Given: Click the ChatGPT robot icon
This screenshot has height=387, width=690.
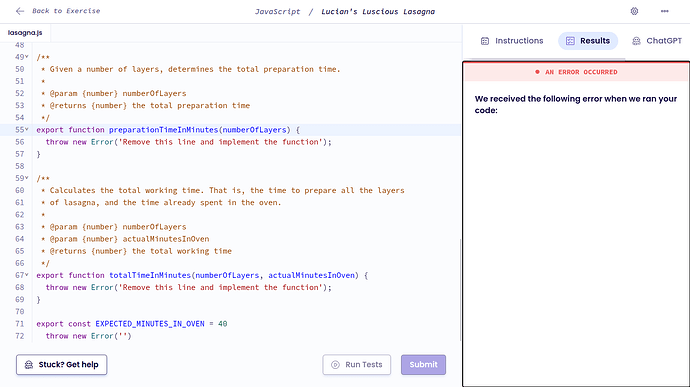Looking at the screenshot, I should [636, 41].
